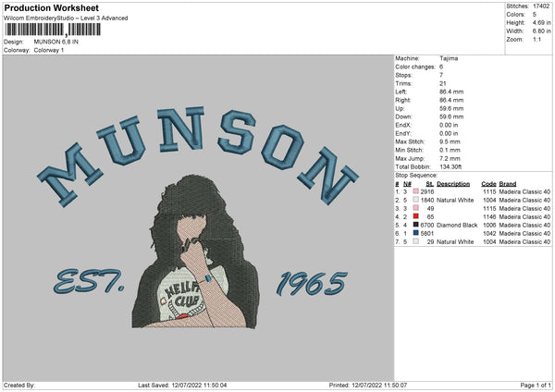This screenshot has width=555, height=392.
Task: Click thread code '1146' in row 4
Action: [x=489, y=216]
